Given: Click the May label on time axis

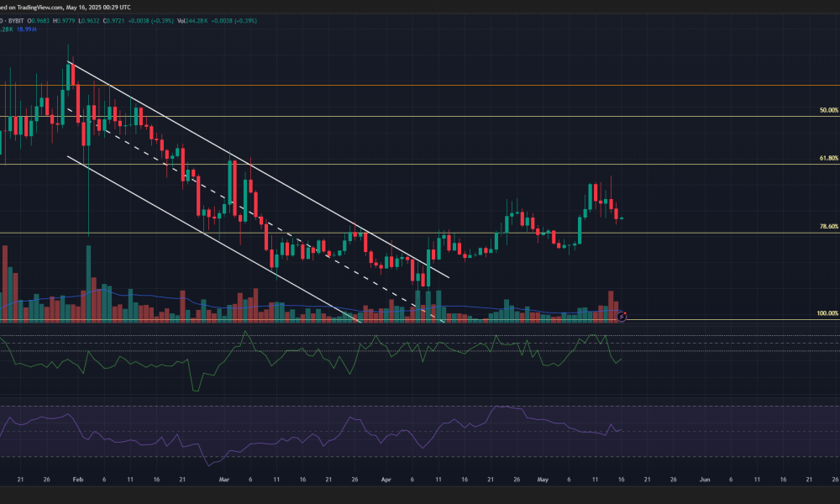Looking at the screenshot, I should pos(543,480).
